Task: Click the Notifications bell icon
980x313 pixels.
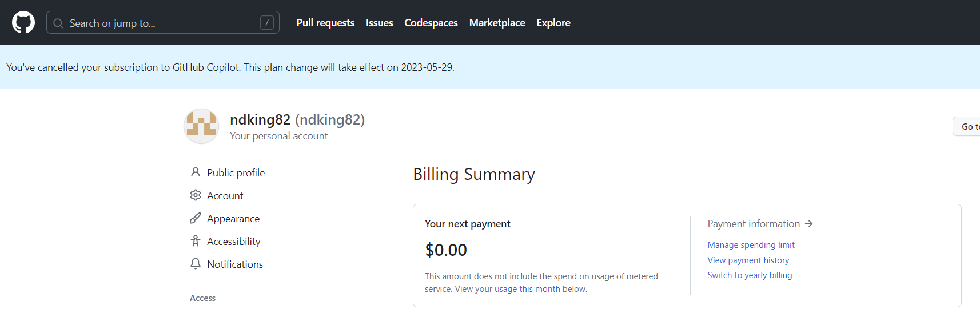Action: click(196, 263)
